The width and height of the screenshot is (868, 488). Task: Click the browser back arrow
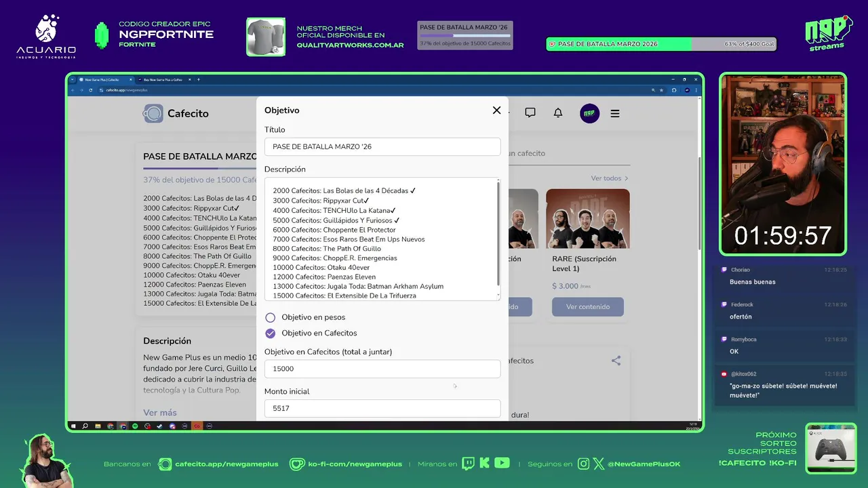[73, 90]
